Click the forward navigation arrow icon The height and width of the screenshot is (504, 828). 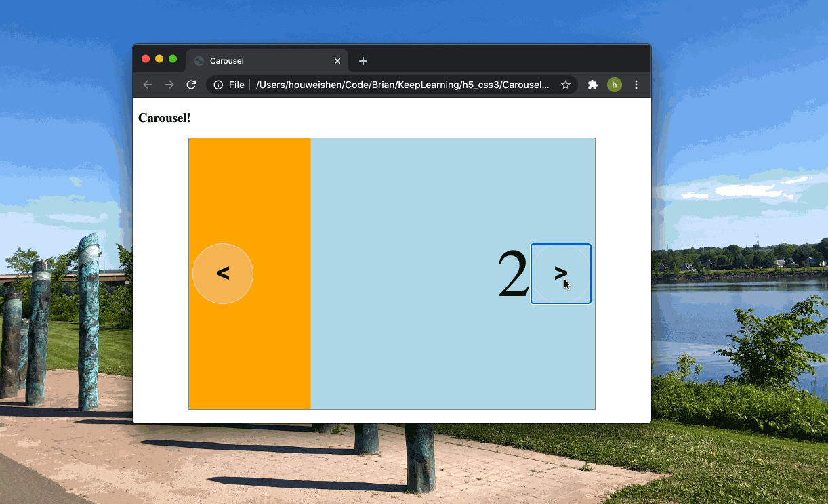pyautogui.click(x=169, y=85)
